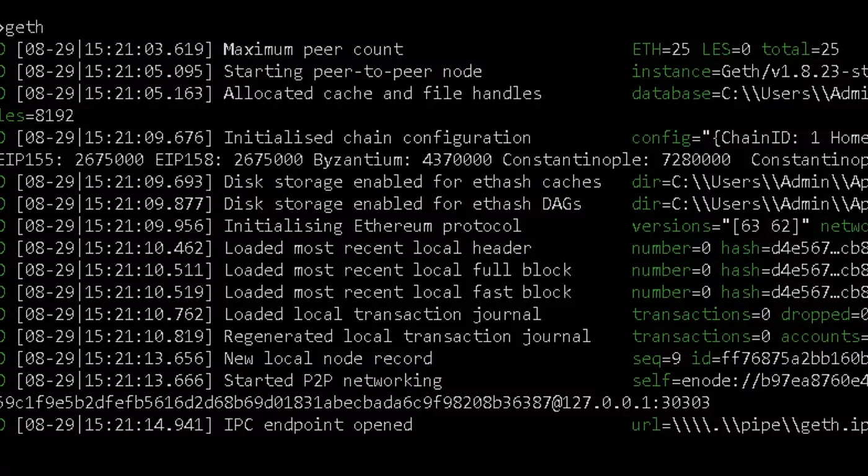Click 'Loaded most recent local fast block'

[397, 292]
